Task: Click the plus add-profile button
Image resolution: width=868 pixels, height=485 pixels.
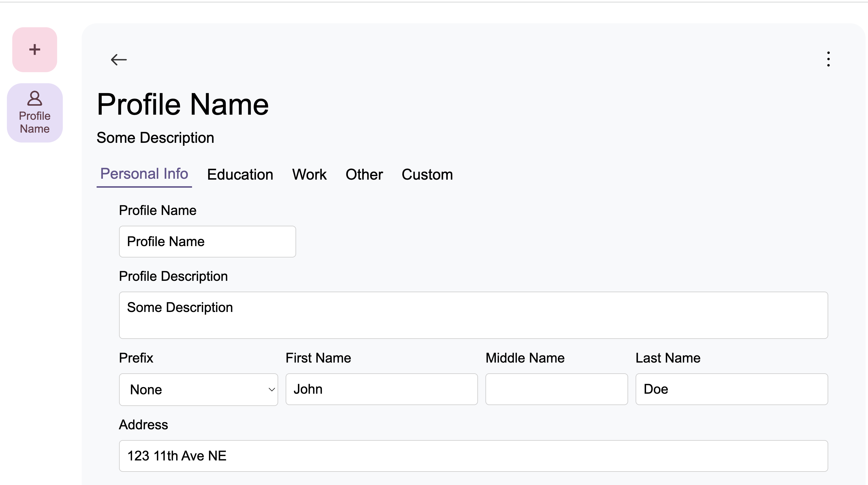Action: pos(35,50)
